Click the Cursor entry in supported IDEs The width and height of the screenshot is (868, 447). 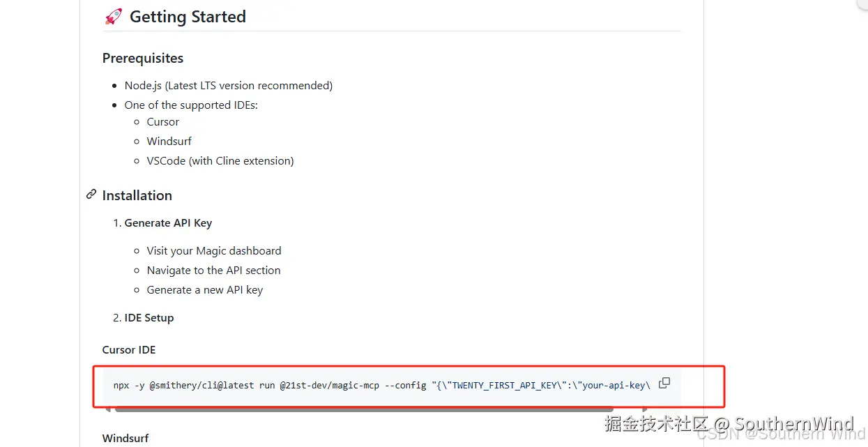(x=163, y=121)
